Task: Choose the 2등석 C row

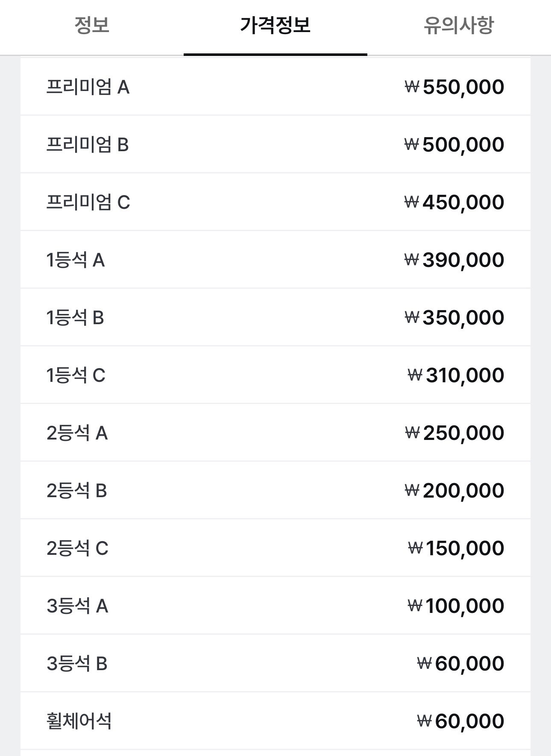Action: pyautogui.click(x=275, y=548)
